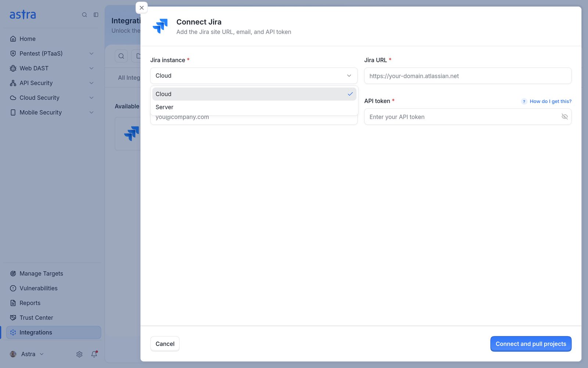The height and width of the screenshot is (368, 588).
Task: Expand the Cloud Security chevron
Action: pyautogui.click(x=92, y=98)
